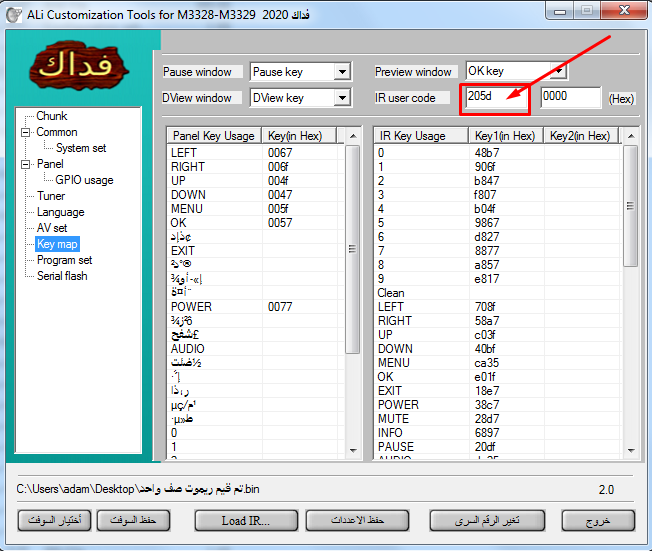This screenshot has width=652, height=551.
Task: Select Chunk in the tree
Action: point(52,116)
